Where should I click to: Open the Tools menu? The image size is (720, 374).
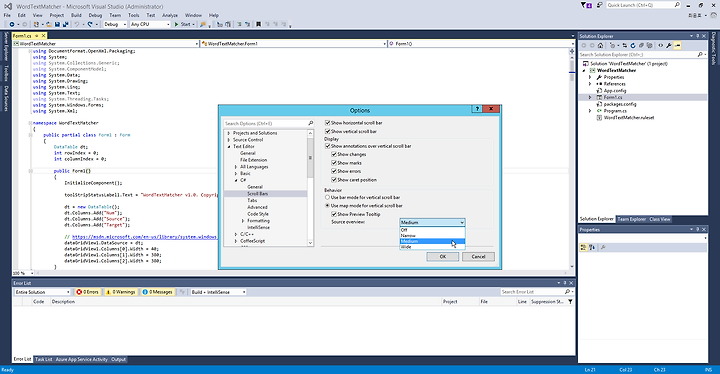pyautogui.click(x=134, y=15)
